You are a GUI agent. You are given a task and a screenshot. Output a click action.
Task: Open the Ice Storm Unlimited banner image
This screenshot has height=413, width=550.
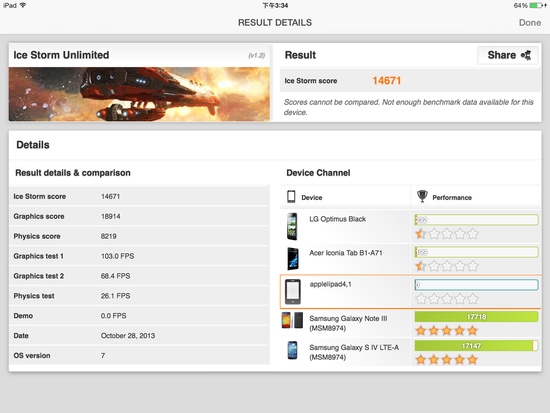[x=139, y=94]
